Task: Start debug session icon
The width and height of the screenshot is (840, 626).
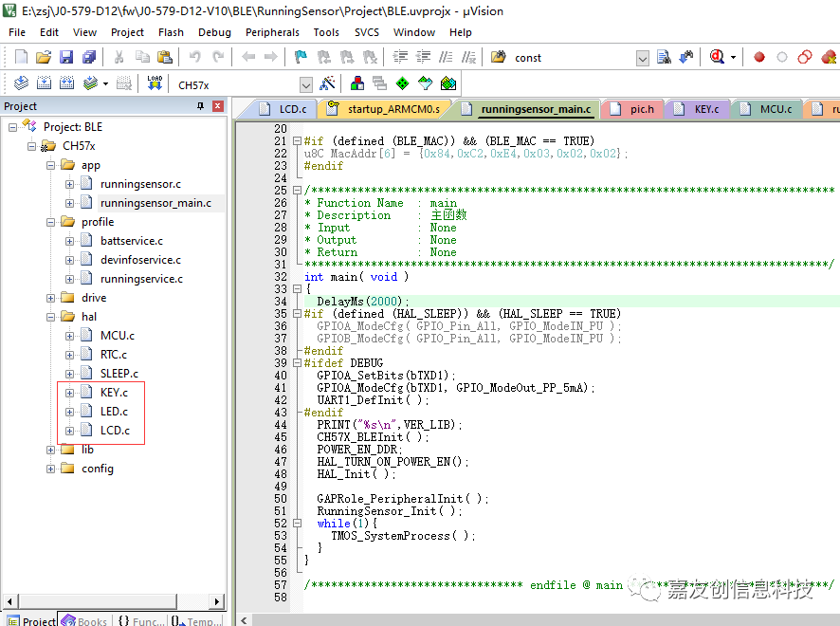Action: click(x=718, y=57)
